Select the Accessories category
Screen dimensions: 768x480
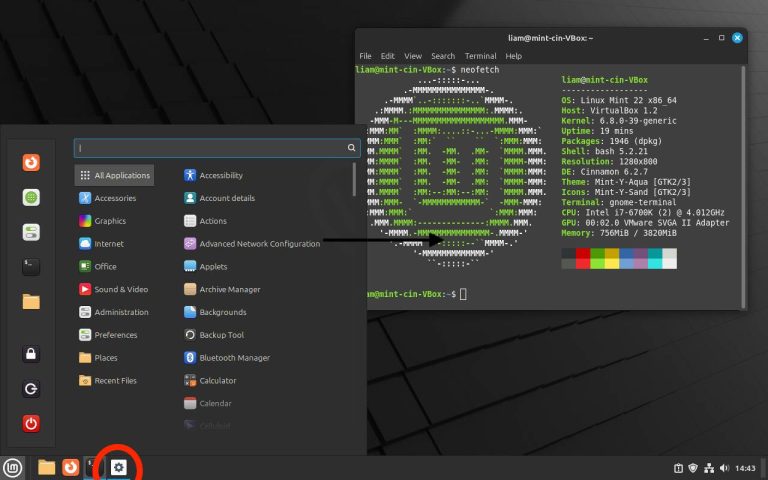pyautogui.click(x=107, y=198)
